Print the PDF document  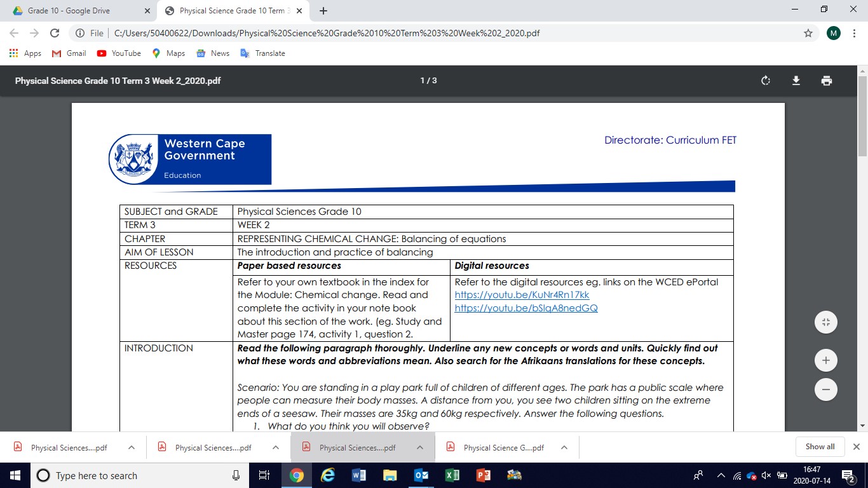click(826, 81)
